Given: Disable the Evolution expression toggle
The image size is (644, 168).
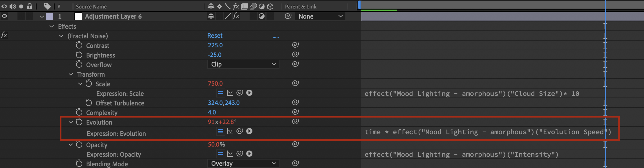Looking at the screenshot, I should point(221,131).
